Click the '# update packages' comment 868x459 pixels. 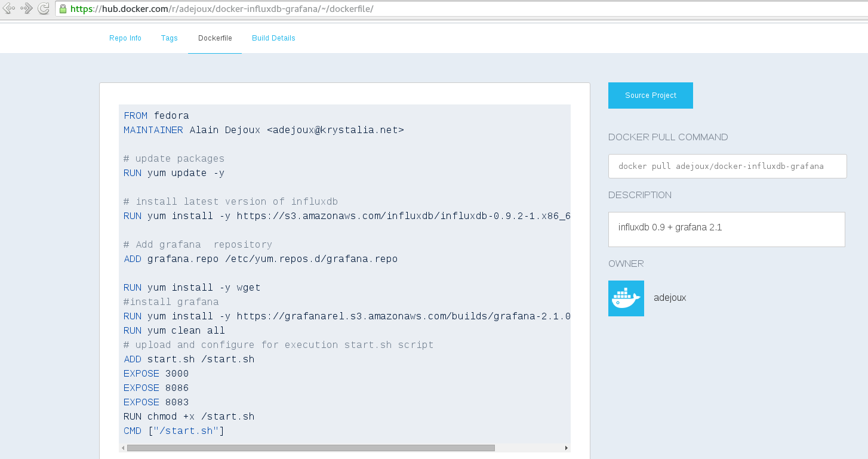point(174,159)
